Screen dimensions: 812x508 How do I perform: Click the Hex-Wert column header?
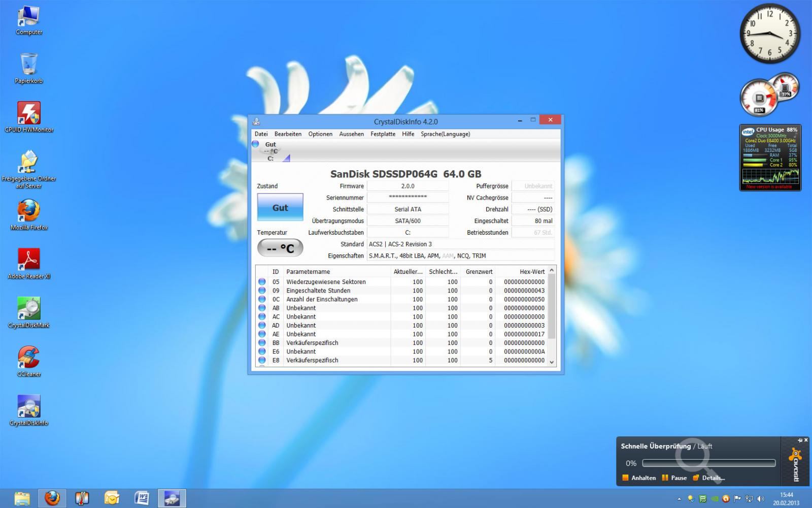coord(521,272)
